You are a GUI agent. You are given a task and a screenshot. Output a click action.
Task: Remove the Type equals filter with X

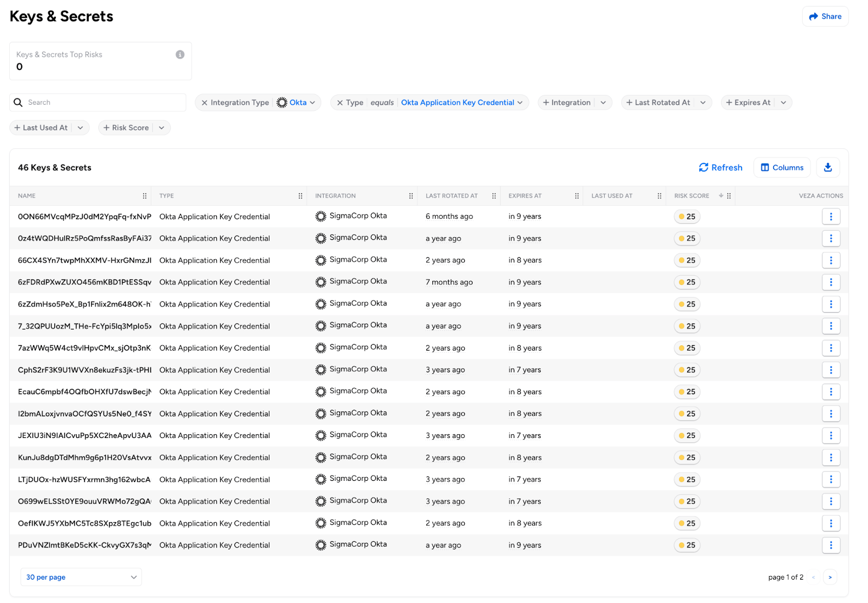tap(340, 103)
